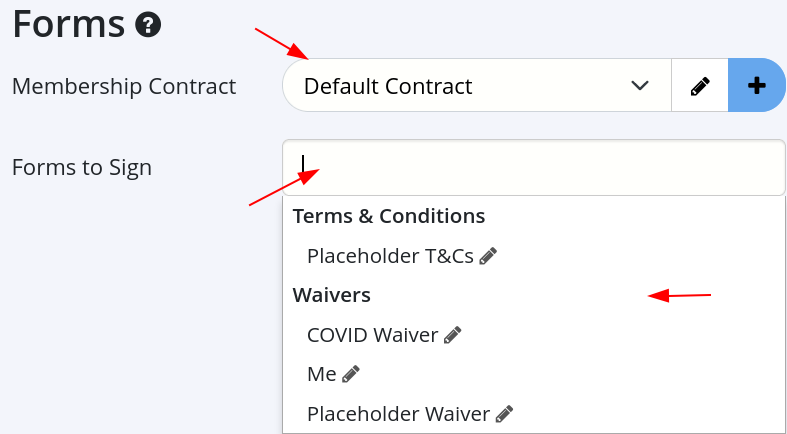This screenshot has width=787, height=434.
Task: Click the Membership Contract label
Action: pos(124,86)
